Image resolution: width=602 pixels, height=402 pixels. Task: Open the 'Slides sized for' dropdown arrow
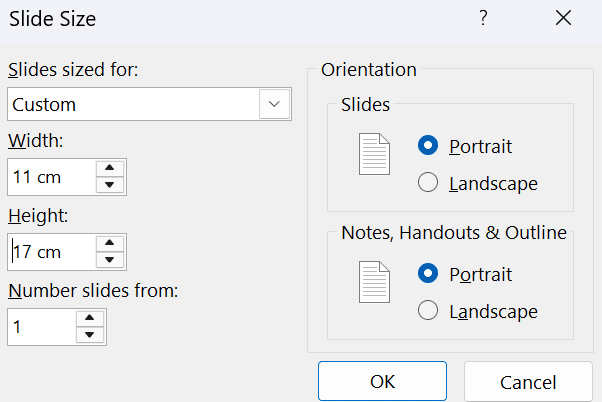coord(274,104)
